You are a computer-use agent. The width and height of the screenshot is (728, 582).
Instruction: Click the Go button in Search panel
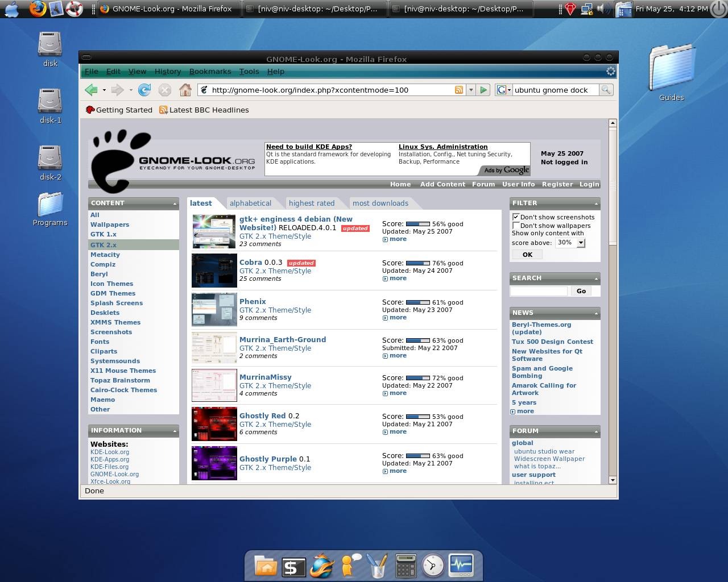coord(581,291)
